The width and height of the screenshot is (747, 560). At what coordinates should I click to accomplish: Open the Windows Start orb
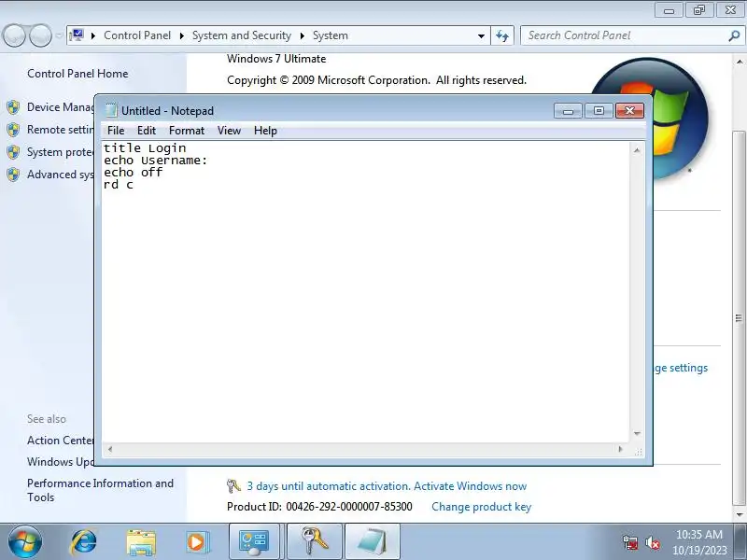[x=25, y=542]
